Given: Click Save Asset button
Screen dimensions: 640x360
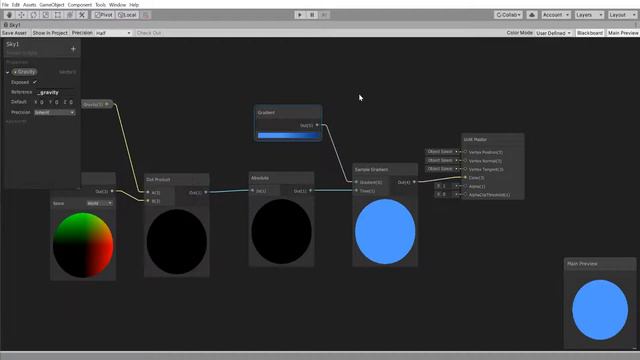Looking at the screenshot, I should coord(14,33).
